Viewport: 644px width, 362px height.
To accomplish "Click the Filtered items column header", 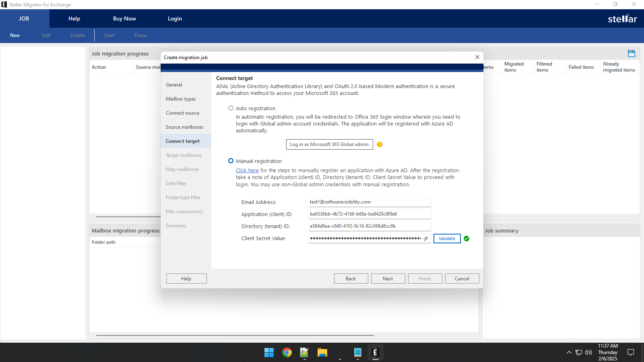I will tap(550, 67).
